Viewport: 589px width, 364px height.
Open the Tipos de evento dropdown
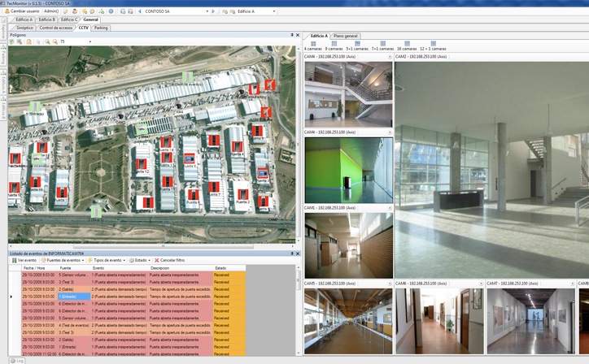[x=107, y=260]
